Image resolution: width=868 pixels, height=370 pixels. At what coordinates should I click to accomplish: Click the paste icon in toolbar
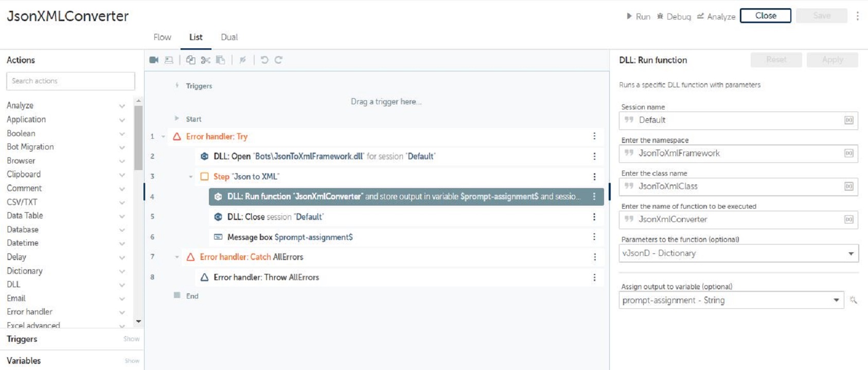pyautogui.click(x=220, y=60)
